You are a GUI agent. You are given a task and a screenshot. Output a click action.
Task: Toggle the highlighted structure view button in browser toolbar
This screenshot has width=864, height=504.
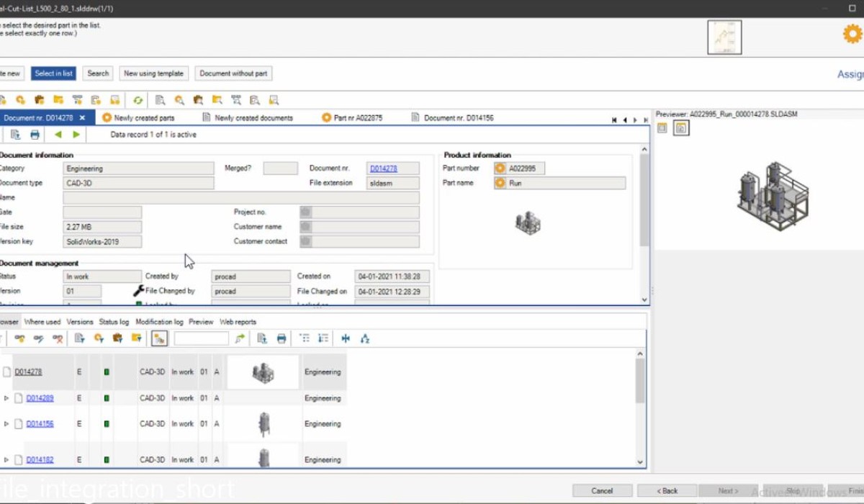coord(159,338)
